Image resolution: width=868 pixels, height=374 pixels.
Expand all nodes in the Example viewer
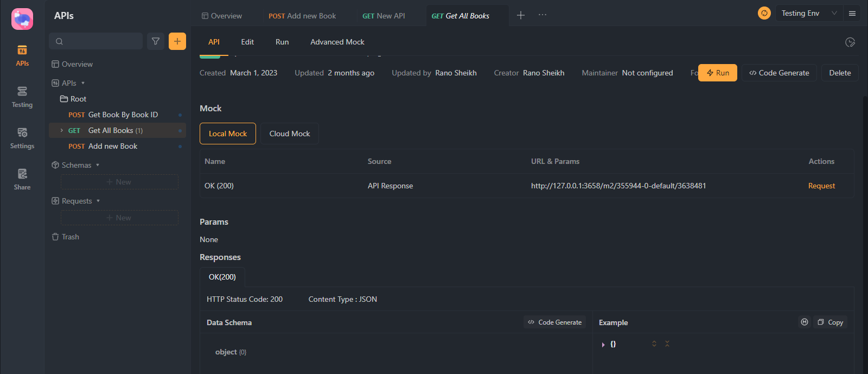coord(654,344)
